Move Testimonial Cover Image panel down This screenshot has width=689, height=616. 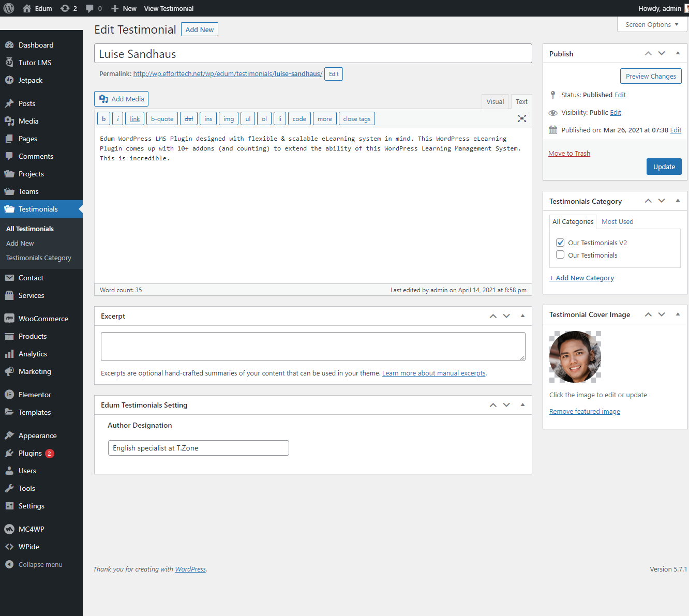pos(662,314)
